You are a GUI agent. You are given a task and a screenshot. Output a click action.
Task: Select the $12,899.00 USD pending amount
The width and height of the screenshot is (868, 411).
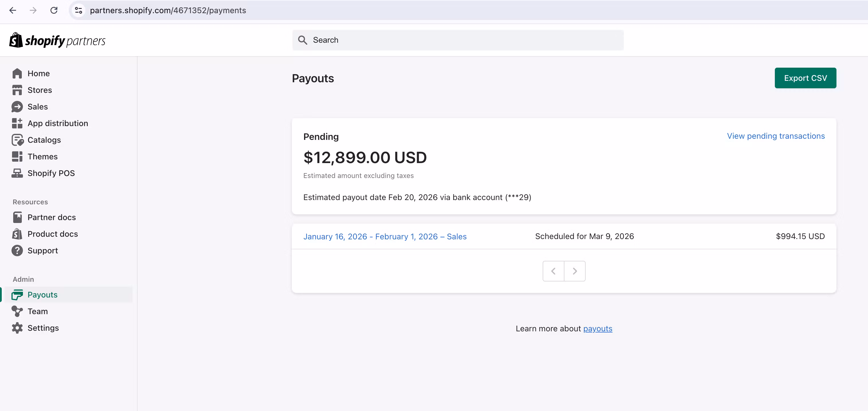click(x=365, y=157)
